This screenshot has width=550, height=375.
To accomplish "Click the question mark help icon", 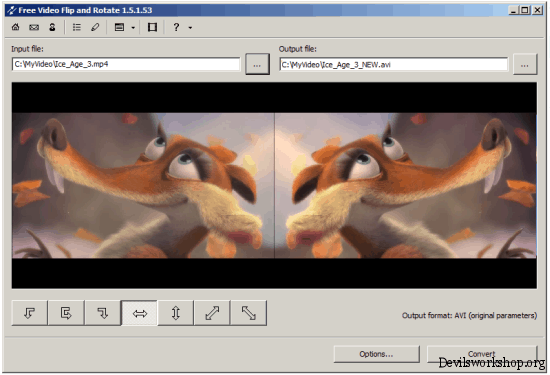I will [x=176, y=27].
